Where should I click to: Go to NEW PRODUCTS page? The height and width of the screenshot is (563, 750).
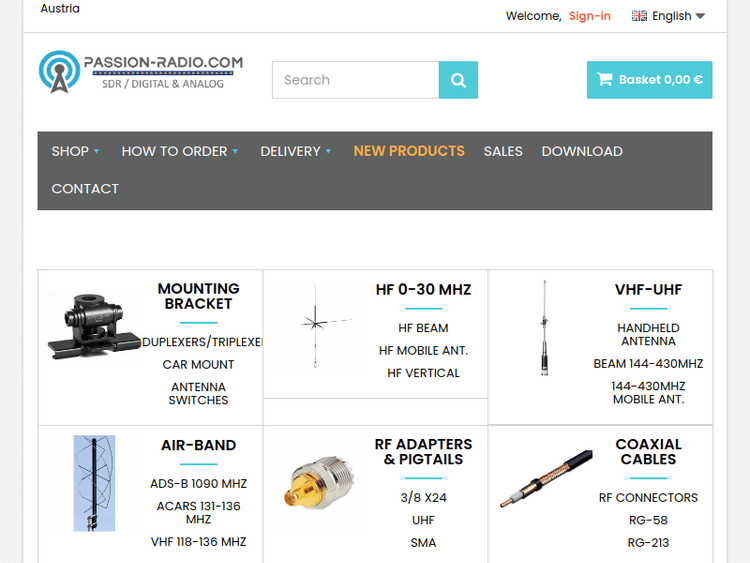(409, 151)
